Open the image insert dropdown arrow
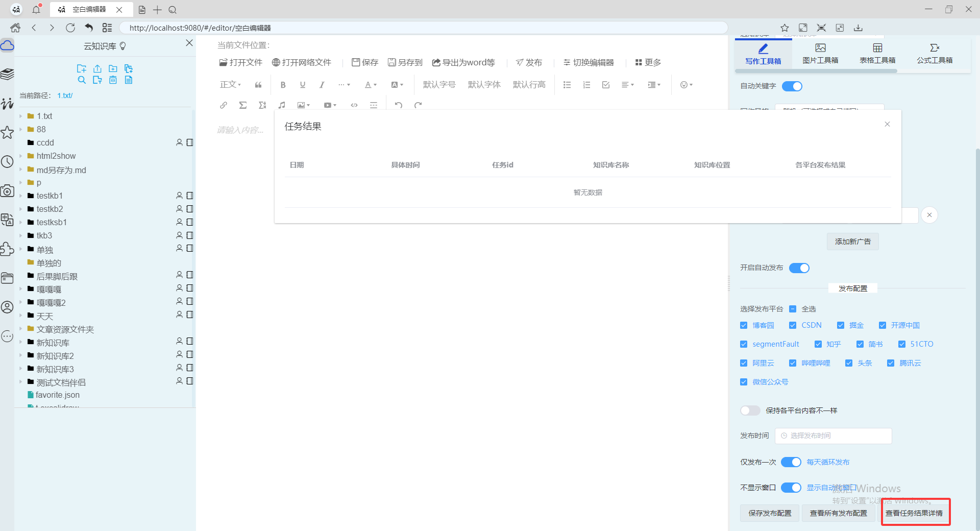980x531 pixels. click(309, 105)
